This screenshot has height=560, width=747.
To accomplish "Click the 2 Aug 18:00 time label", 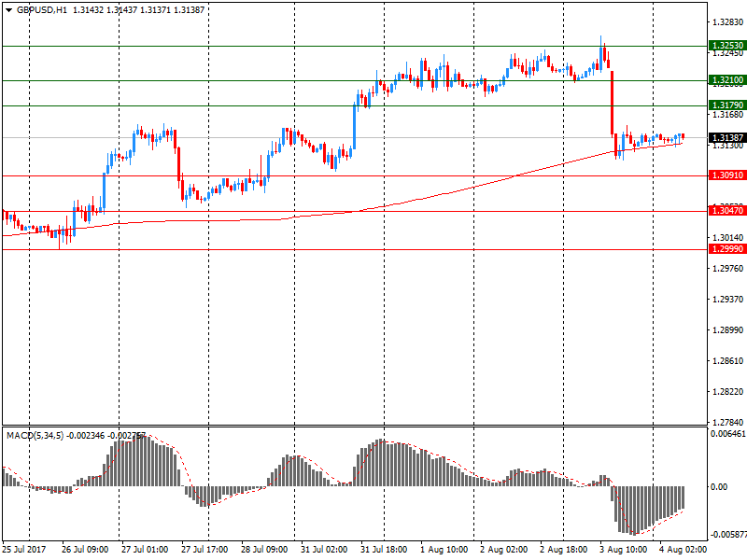I will (564, 549).
